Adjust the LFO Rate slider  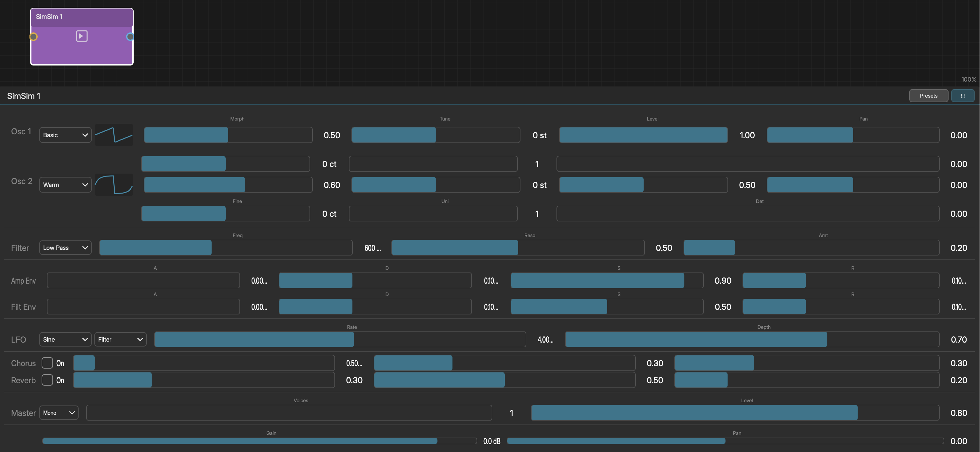(x=340, y=339)
